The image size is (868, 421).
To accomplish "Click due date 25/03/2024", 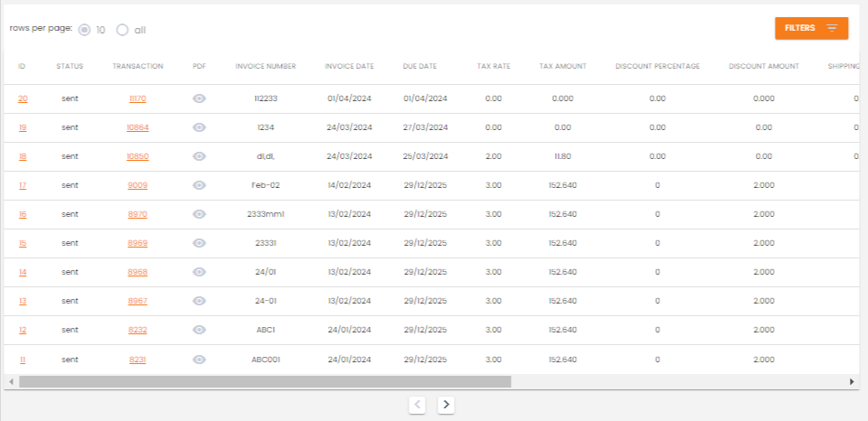I will click(x=425, y=156).
